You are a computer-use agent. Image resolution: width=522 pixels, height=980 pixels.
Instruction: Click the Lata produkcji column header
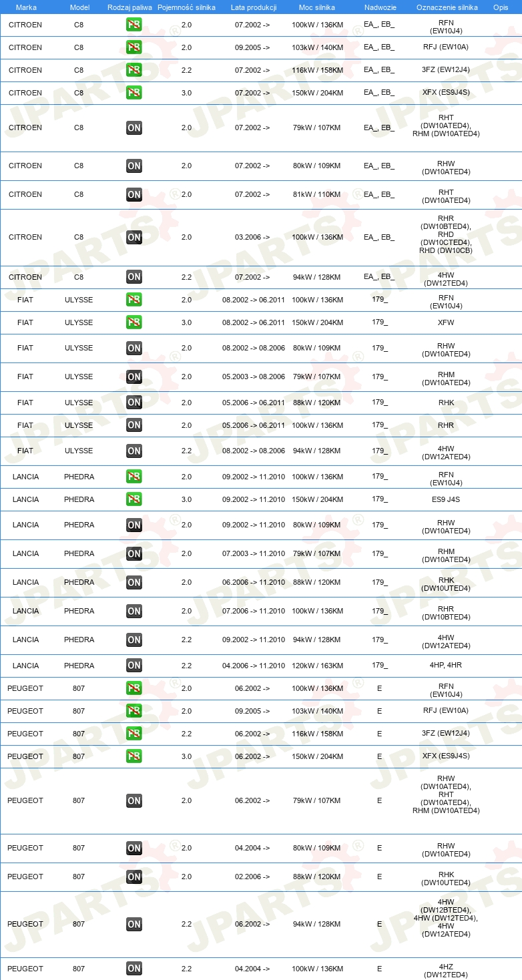[x=254, y=7]
